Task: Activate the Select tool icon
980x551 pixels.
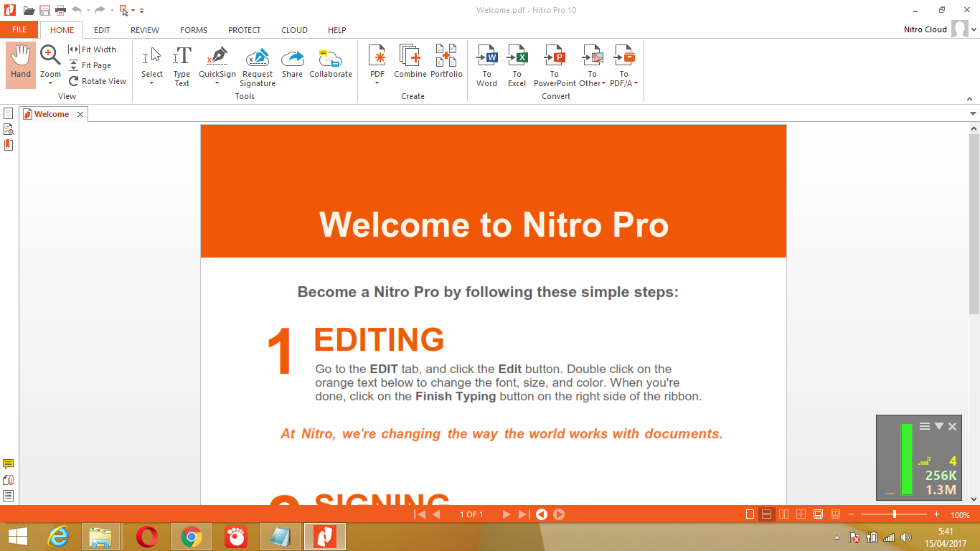Action: click(x=151, y=56)
